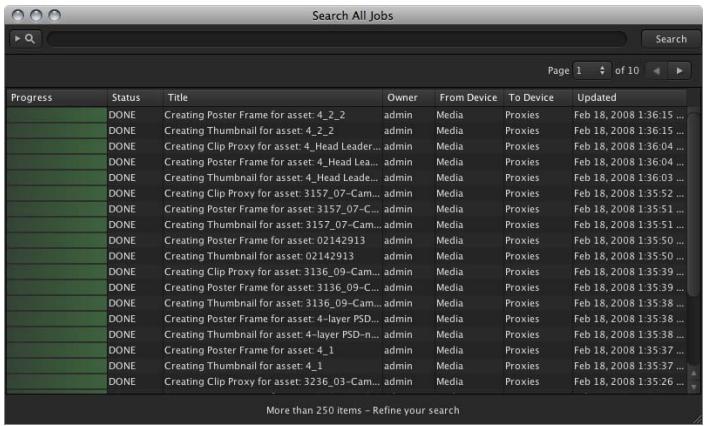Viewport: 704px width, 426px height.
Task: Click progress bar of Thumbnail 02142913 job
Action: [57, 256]
